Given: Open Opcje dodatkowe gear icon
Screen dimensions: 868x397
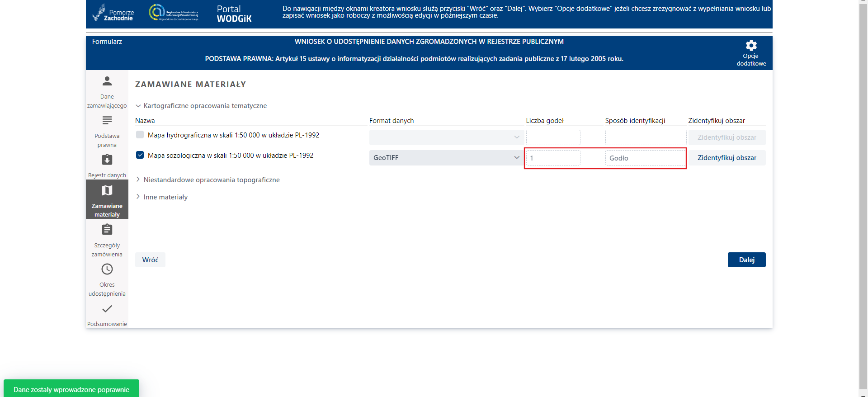Looking at the screenshot, I should [751, 46].
